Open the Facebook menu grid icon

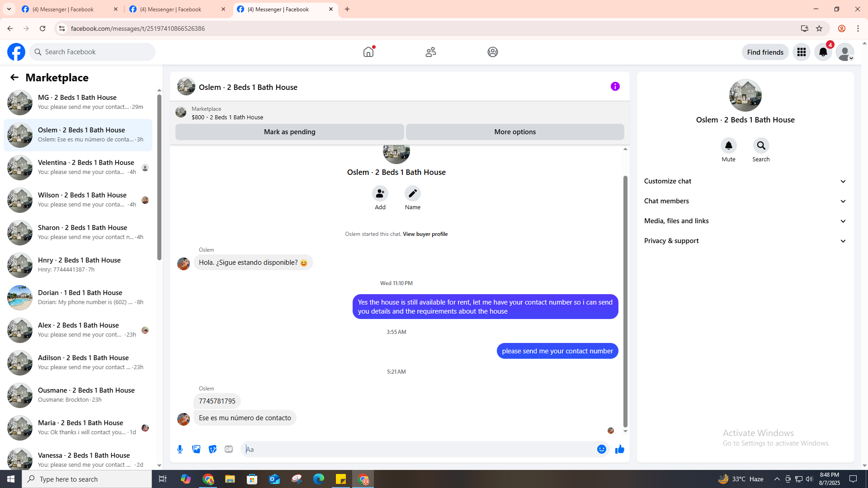[x=802, y=52]
